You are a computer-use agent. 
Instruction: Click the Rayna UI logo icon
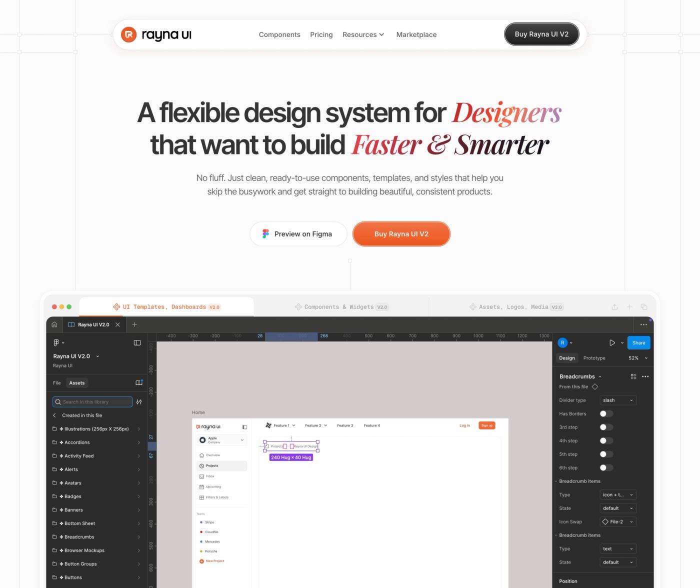[129, 34]
